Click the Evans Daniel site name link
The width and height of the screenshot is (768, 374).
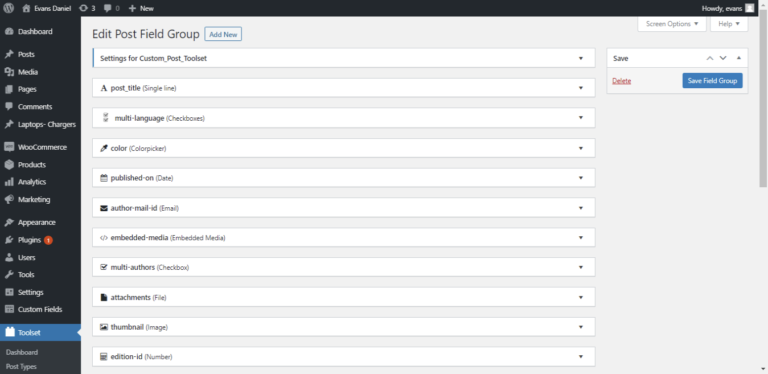(x=52, y=8)
